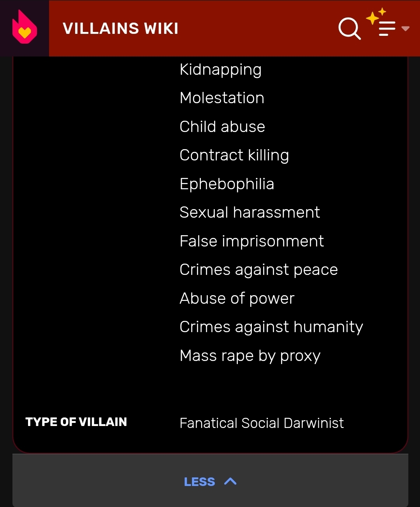420x507 pixels.
Task: Select Crimes against humanity entry
Action: (271, 327)
